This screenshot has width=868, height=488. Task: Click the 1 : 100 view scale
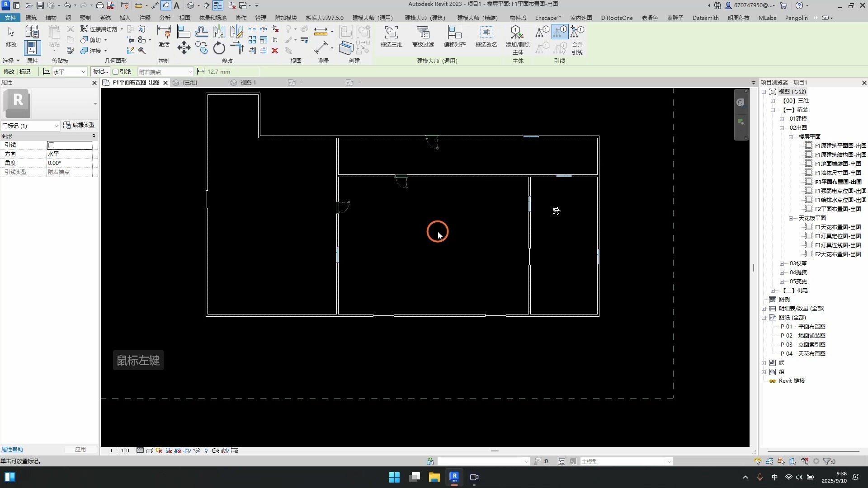(x=120, y=450)
